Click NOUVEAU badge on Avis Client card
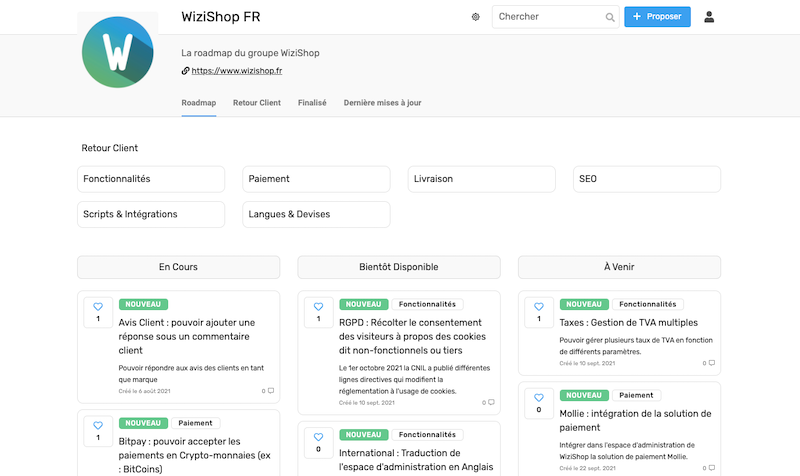The image size is (800, 476). 143,304
